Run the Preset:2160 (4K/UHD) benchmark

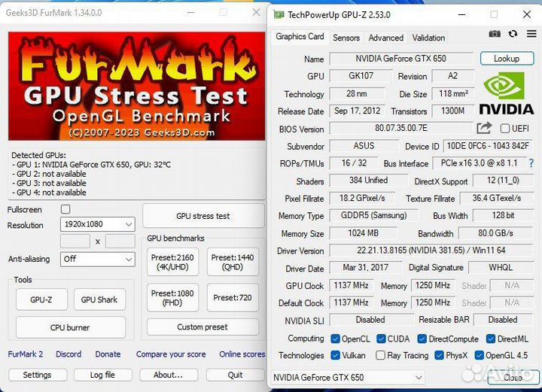click(x=172, y=262)
